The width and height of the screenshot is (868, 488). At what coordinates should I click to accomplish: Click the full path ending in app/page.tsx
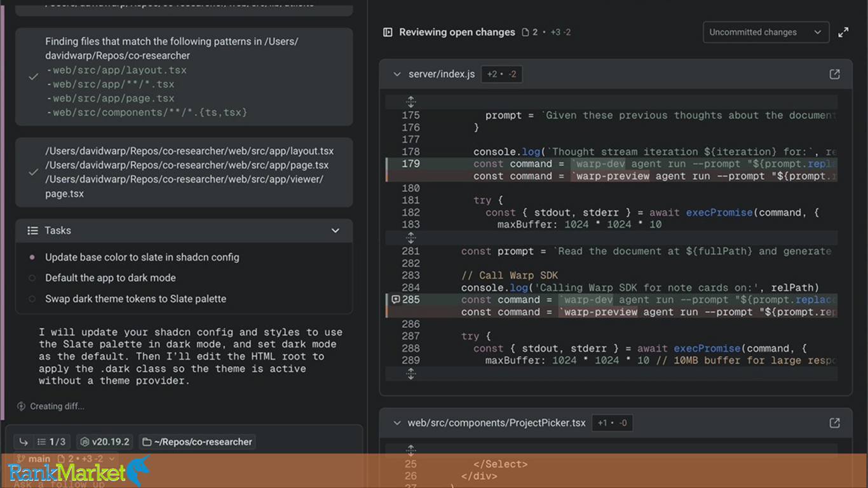click(x=187, y=165)
